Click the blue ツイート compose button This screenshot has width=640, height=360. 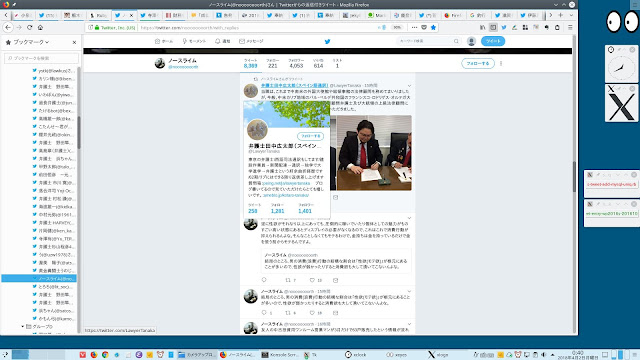tap(493, 41)
